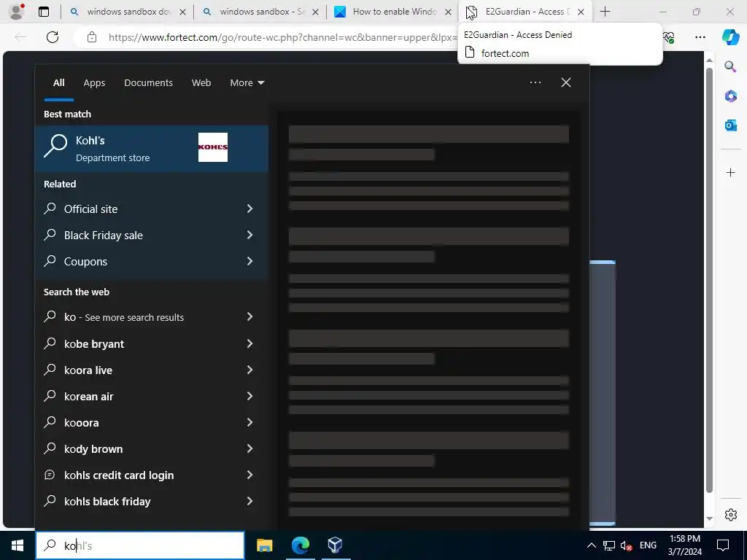Click the Kohl's logo thumbnail
Image resolution: width=747 pixels, height=560 pixels.
click(213, 147)
